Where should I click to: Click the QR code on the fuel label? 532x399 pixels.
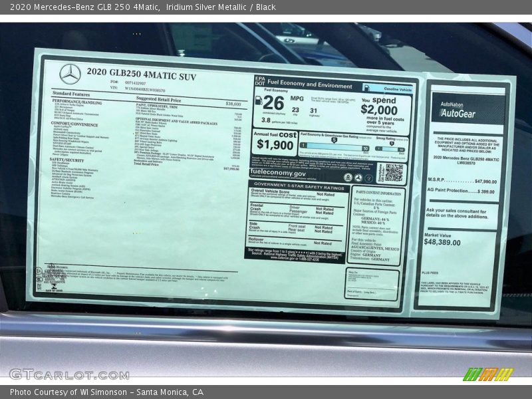click(394, 173)
